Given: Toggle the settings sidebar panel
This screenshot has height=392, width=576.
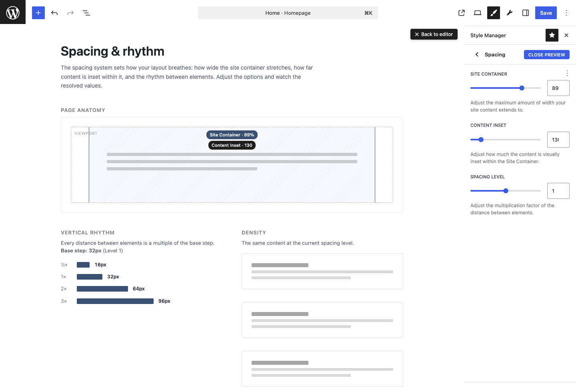Looking at the screenshot, I should coord(526,13).
